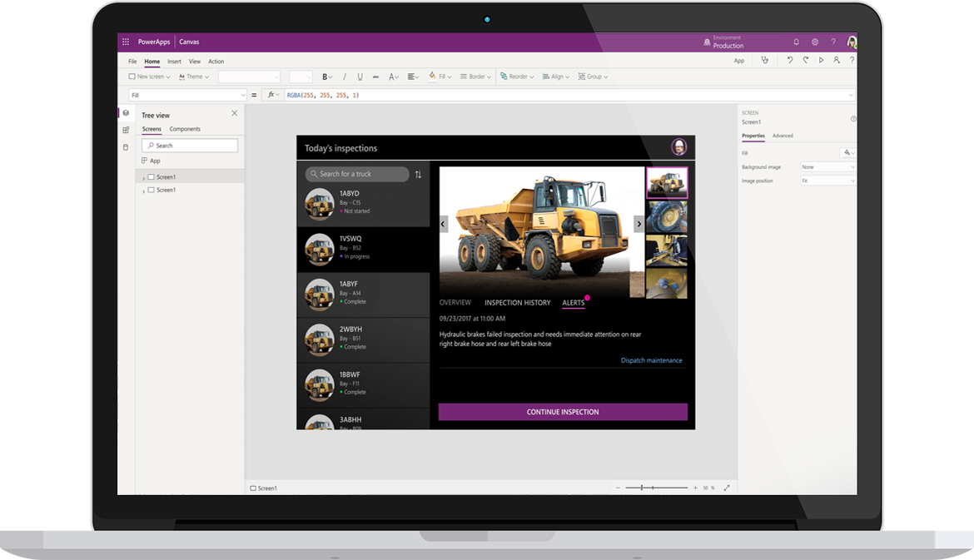This screenshot has height=560, width=974.
Task: Select the Bold formatting icon
Action: 326,77
